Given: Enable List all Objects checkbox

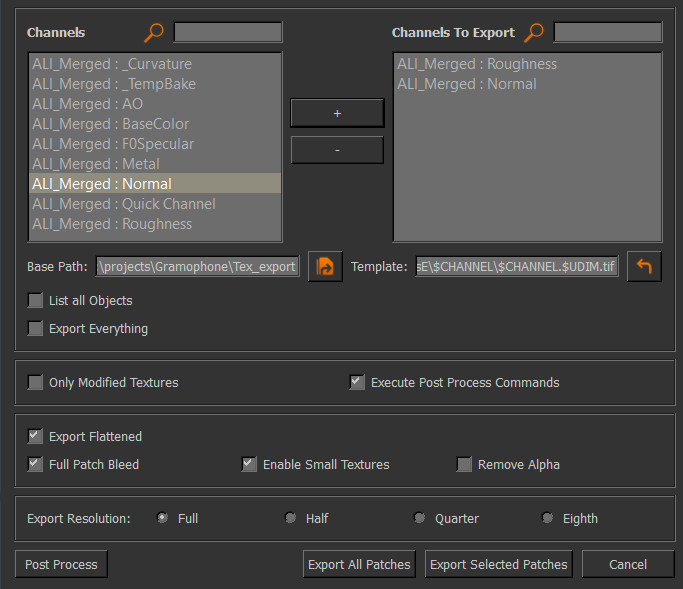Looking at the screenshot, I should pyautogui.click(x=35, y=301).
